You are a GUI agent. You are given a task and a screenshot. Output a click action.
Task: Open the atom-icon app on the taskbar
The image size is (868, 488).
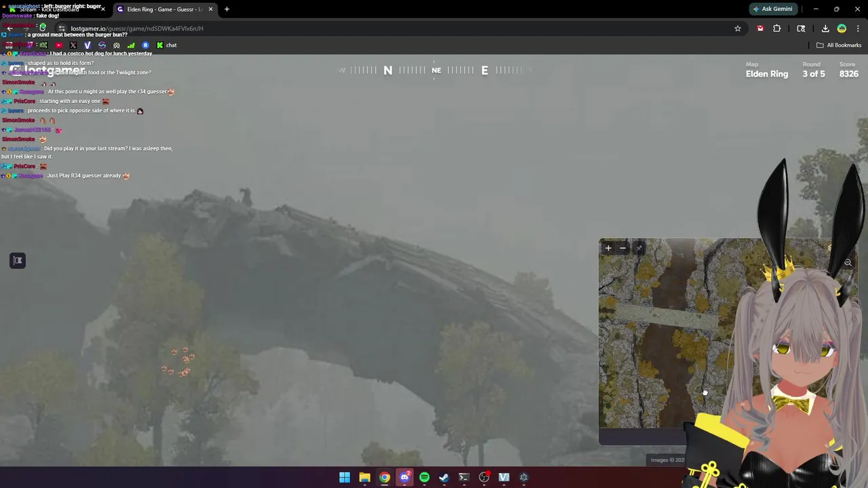[524, 477]
